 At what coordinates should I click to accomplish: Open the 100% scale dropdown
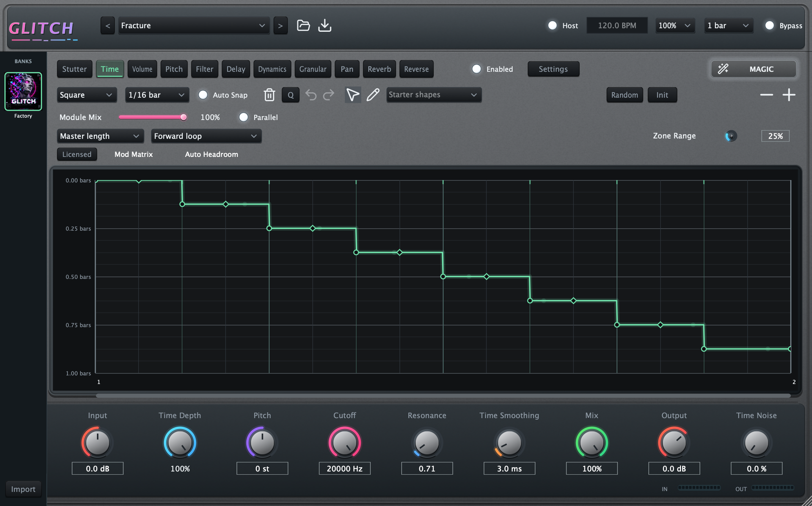(675, 26)
